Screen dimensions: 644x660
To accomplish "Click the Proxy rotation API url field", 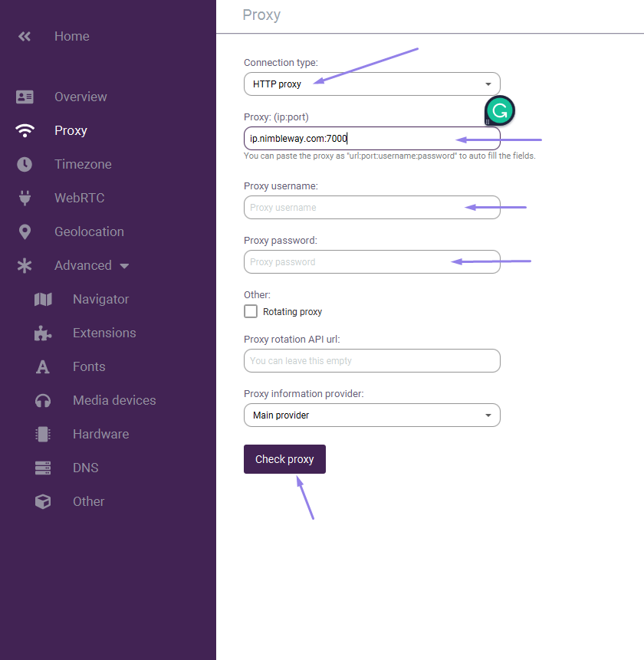I will tap(372, 361).
